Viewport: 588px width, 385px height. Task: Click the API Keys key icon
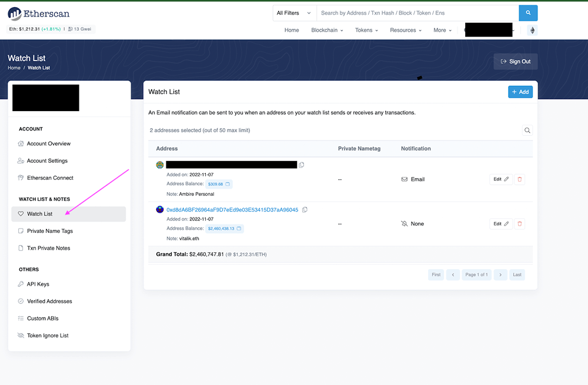(21, 284)
